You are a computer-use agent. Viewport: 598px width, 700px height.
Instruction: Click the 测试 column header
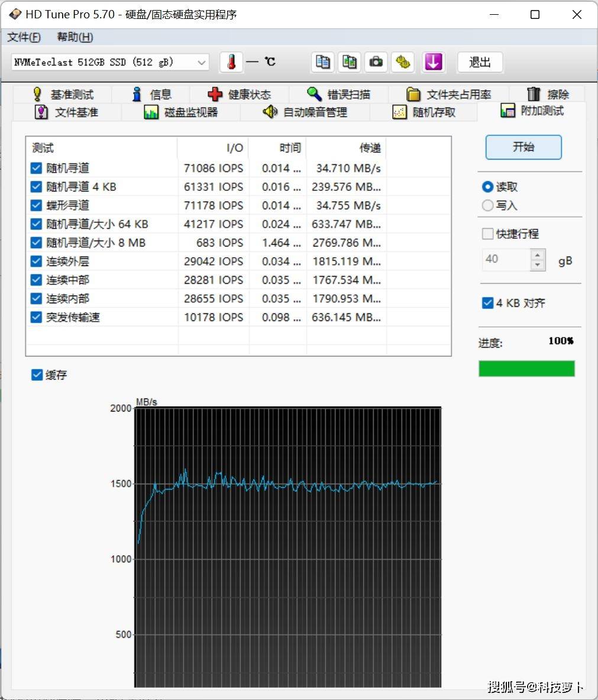pyautogui.click(x=102, y=148)
